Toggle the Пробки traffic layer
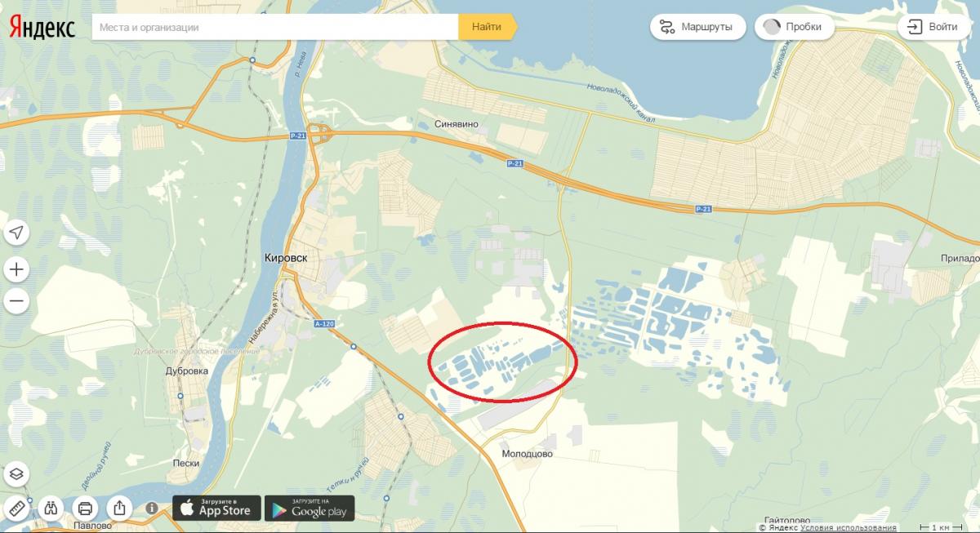This screenshot has width=980, height=533. click(x=794, y=27)
